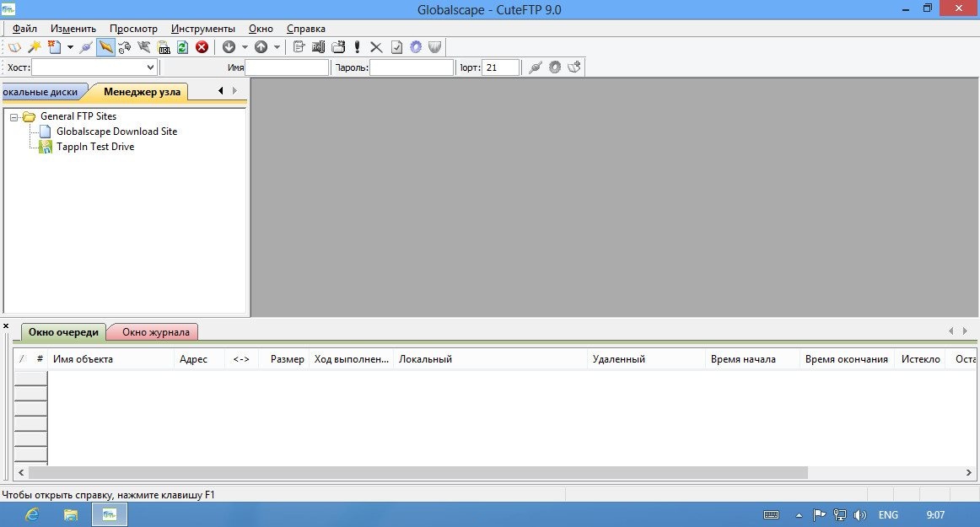
Task: Select TappIn Test Drive entry
Action: pos(95,147)
